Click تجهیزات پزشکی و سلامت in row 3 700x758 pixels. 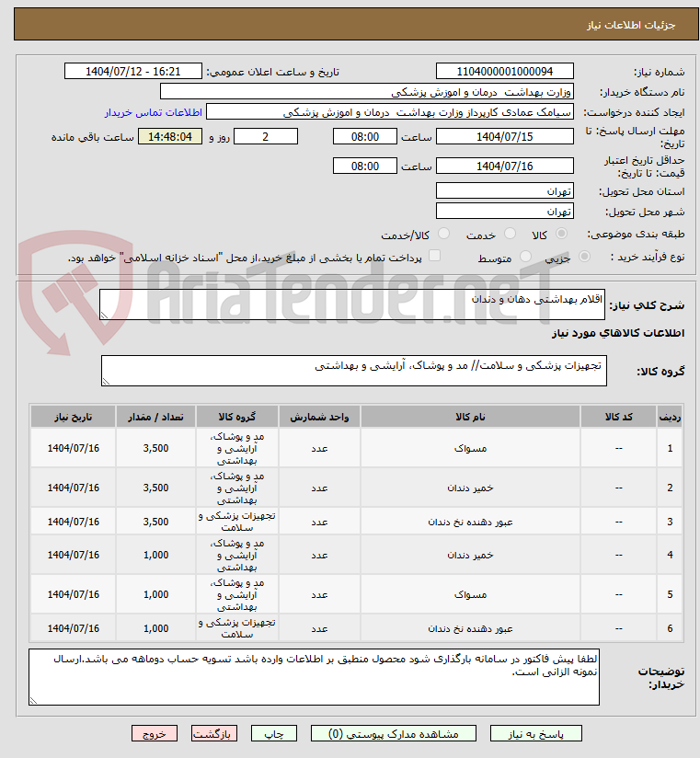237,522
